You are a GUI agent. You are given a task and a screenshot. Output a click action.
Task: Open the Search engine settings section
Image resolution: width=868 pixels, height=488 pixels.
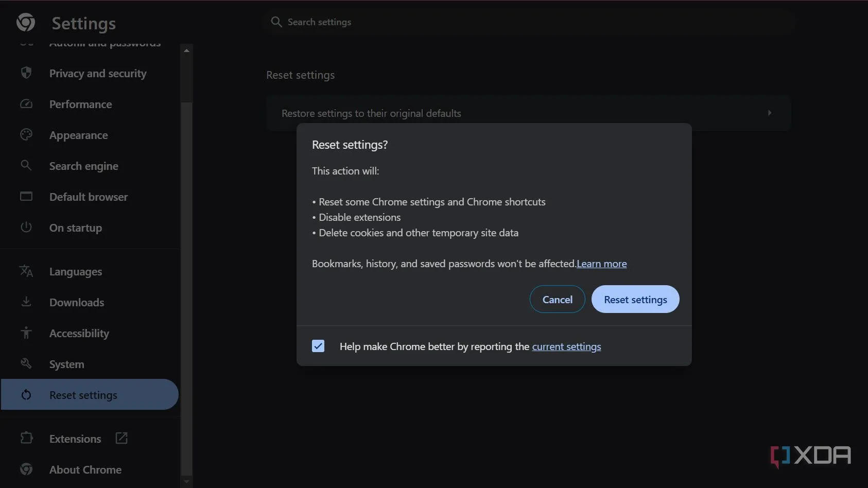[x=83, y=166]
